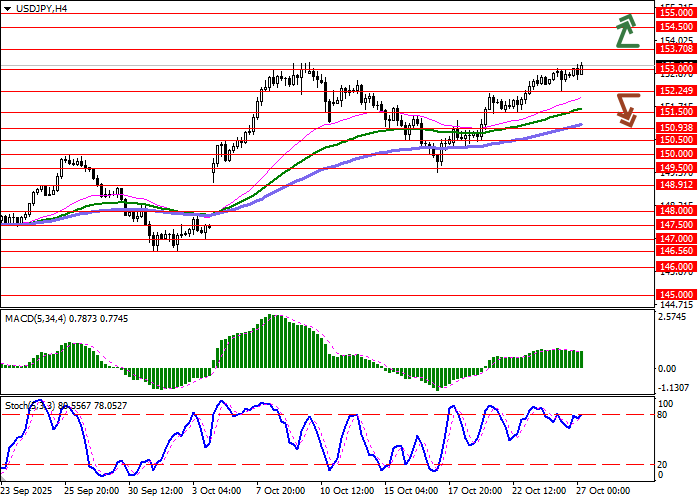Click the 145.000 bottom price label

coord(677,295)
